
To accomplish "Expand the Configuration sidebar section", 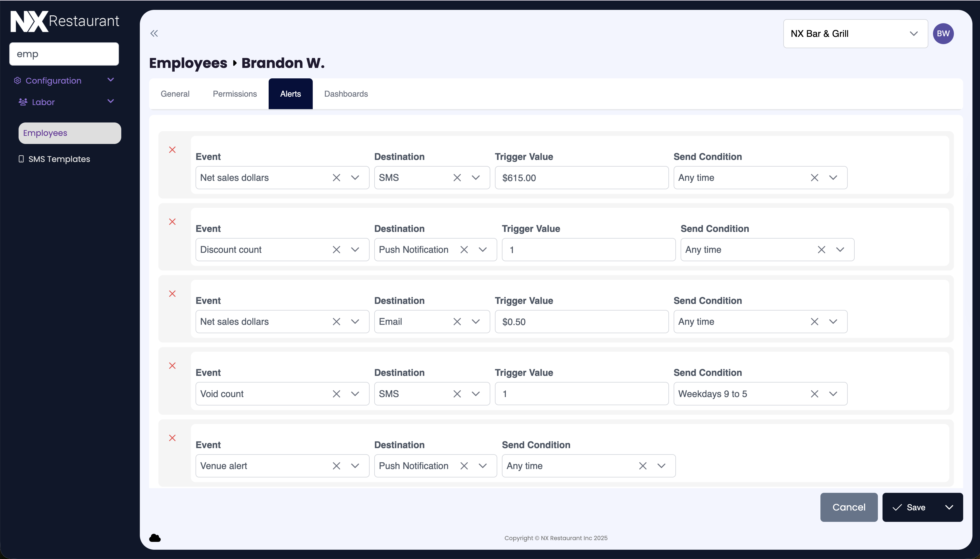I will pyautogui.click(x=111, y=80).
